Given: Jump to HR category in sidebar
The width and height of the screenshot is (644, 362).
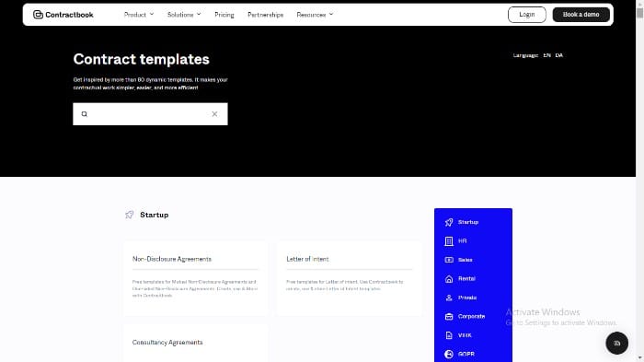Looking at the screenshot, I should [463, 241].
